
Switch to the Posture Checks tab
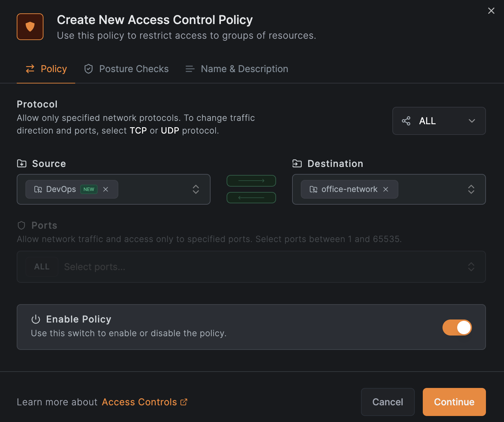(x=127, y=69)
